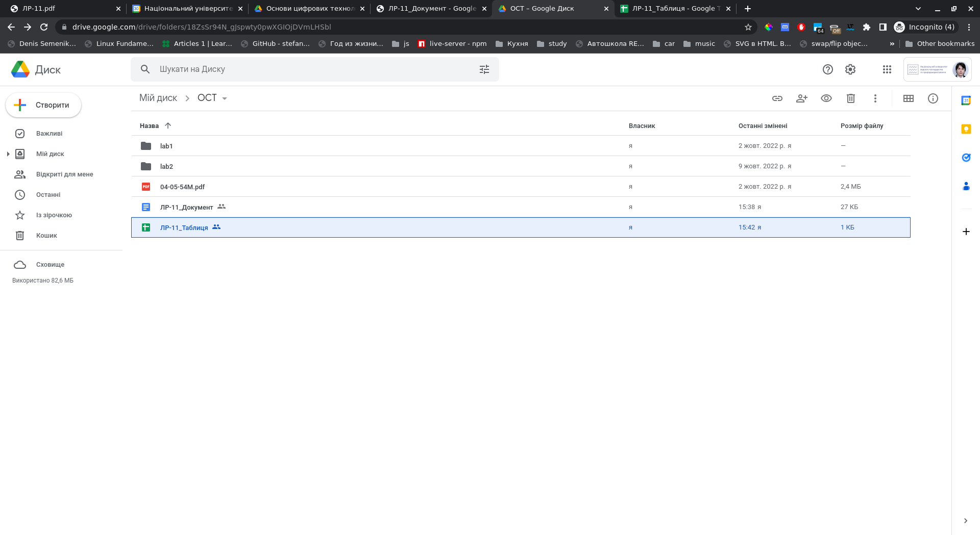The image size is (980, 535).
Task: Toggle the details info panel
Action: coord(933,98)
